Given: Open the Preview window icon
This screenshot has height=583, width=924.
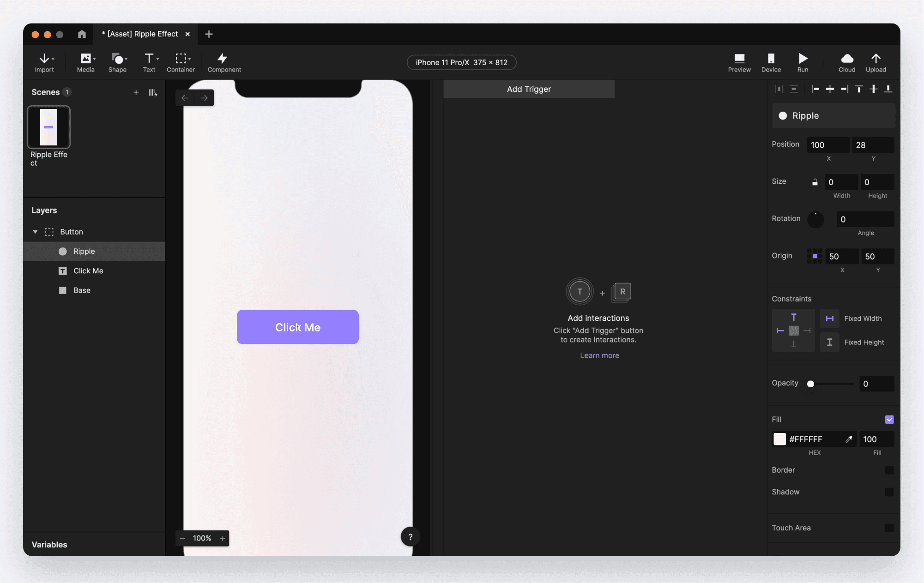Looking at the screenshot, I should (739, 59).
